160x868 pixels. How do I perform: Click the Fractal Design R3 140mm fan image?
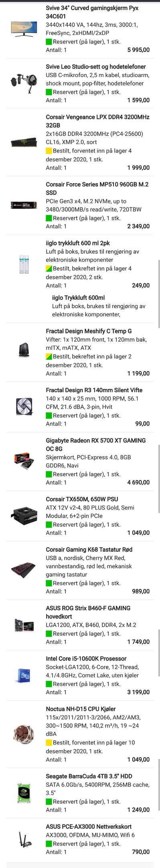(x=24, y=407)
